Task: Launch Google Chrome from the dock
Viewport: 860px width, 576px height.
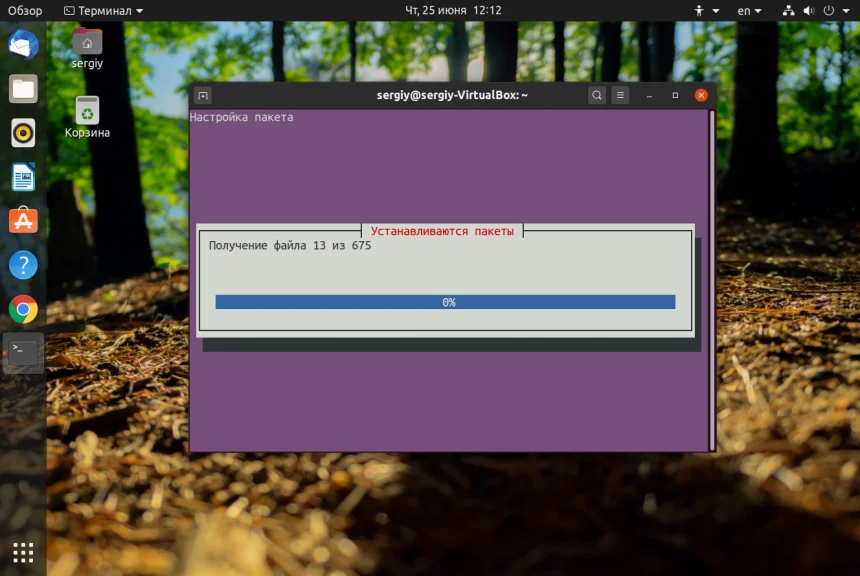Action: (x=23, y=309)
